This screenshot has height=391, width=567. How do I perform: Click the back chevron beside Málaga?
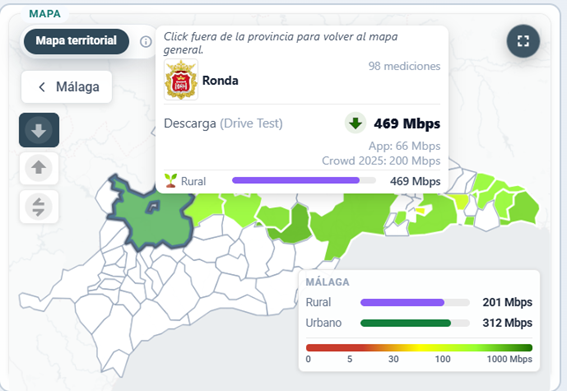pos(42,87)
